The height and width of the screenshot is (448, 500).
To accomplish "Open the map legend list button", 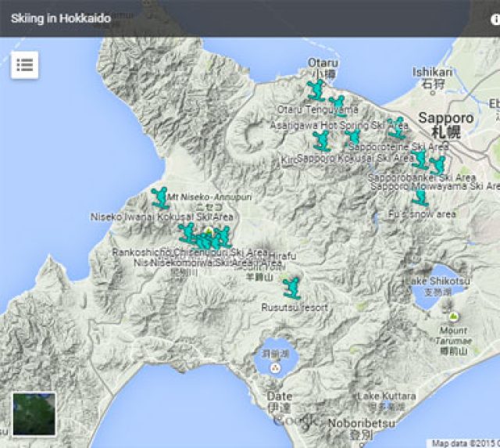I will point(25,65).
